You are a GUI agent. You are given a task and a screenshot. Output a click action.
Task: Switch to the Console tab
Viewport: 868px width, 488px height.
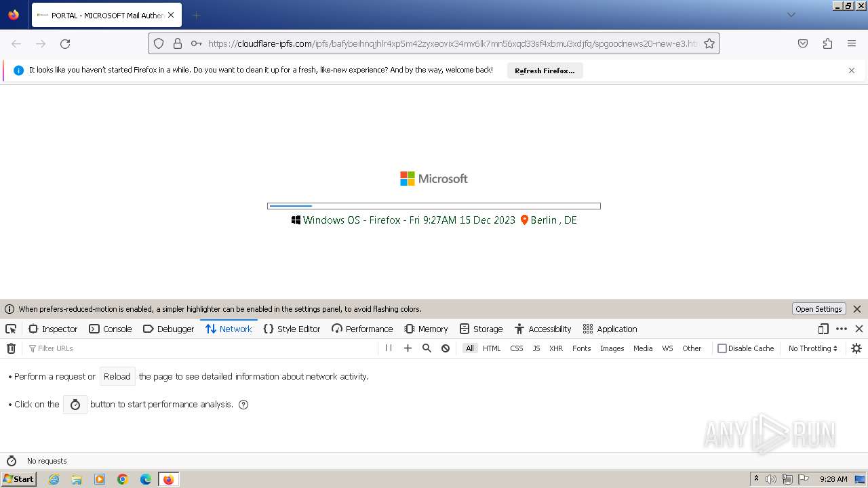111,329
